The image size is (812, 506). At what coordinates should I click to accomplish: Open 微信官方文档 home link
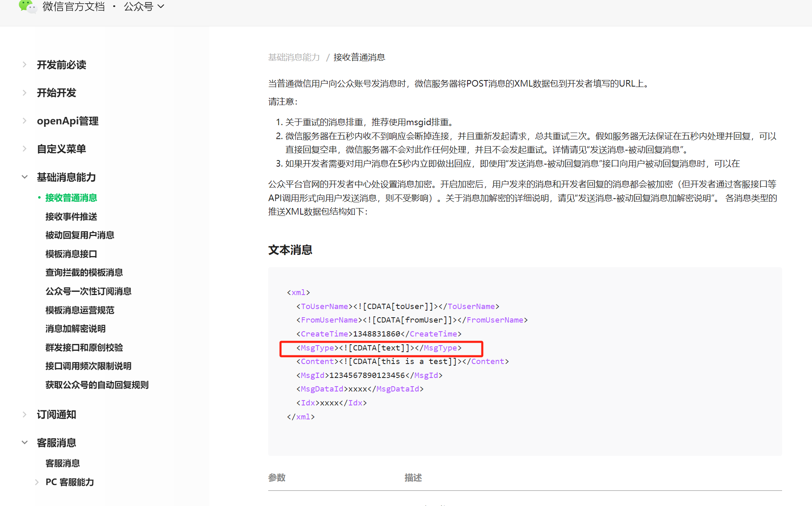tap(74, 7)
